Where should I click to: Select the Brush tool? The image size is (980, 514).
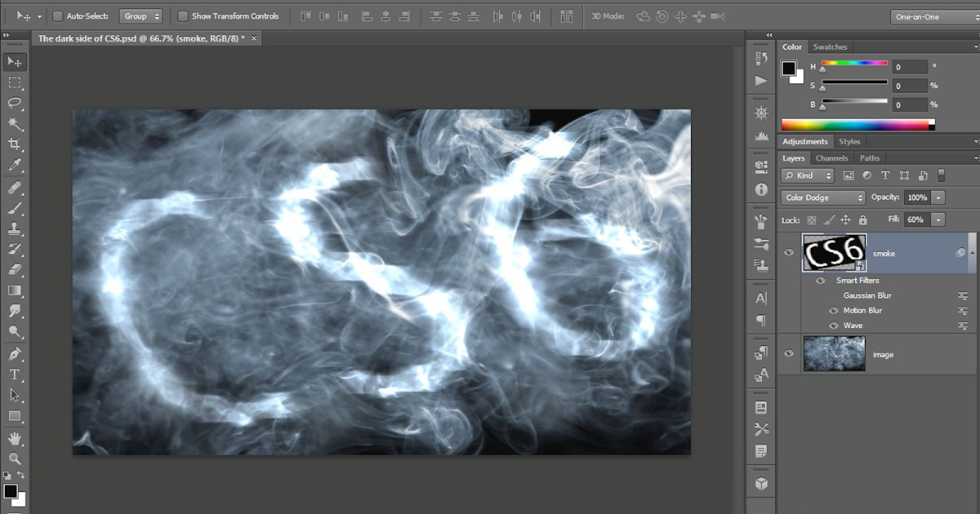pos(15,209)
